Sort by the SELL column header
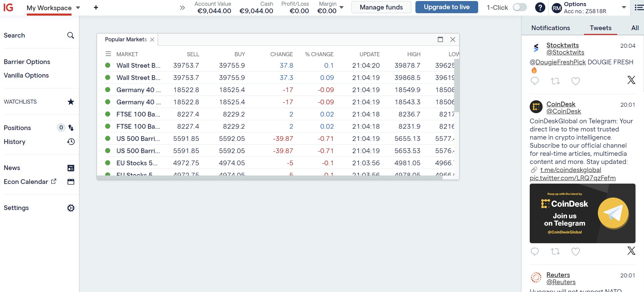The width and height of the screenshot is (644, 292). [193, 54]
